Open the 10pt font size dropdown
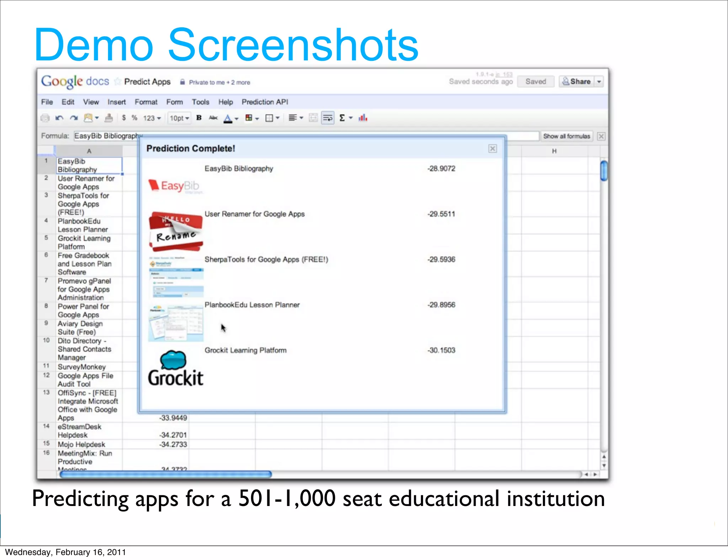This screenshot has width=728, height=560. [x=179, y=118]
